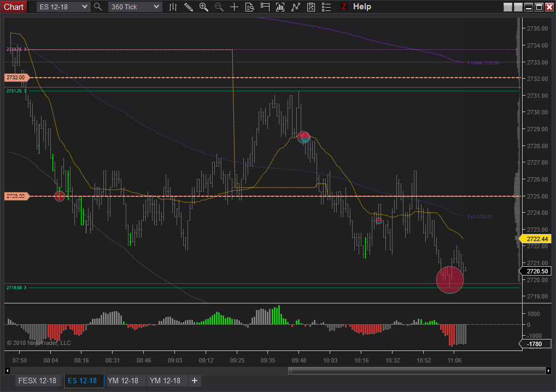Open the chart properties list icon

tap(326, 7)
